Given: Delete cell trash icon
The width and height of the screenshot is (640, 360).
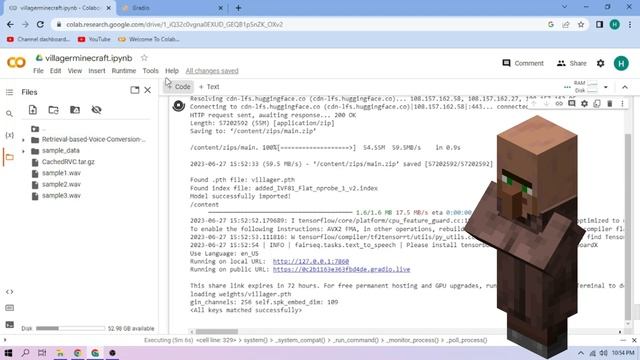Looking at the screenshot, I should point(609,104).
